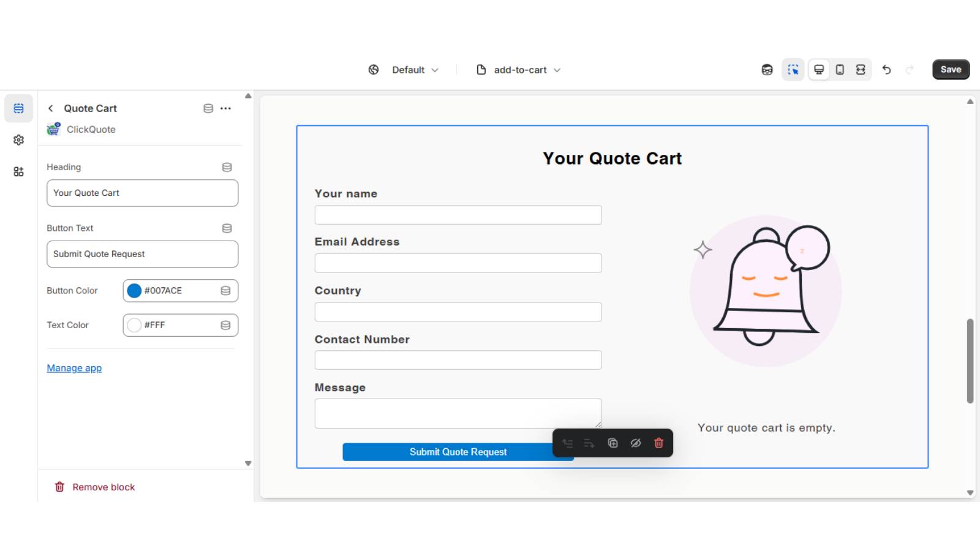
Task: Open the three-dot menu for Quote Cart
Action: (225, 108)
